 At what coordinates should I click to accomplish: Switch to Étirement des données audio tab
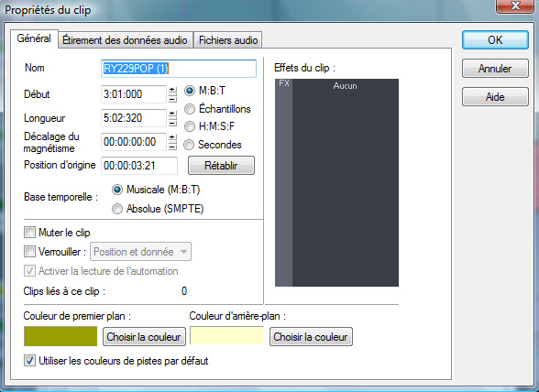coord(125,40)
